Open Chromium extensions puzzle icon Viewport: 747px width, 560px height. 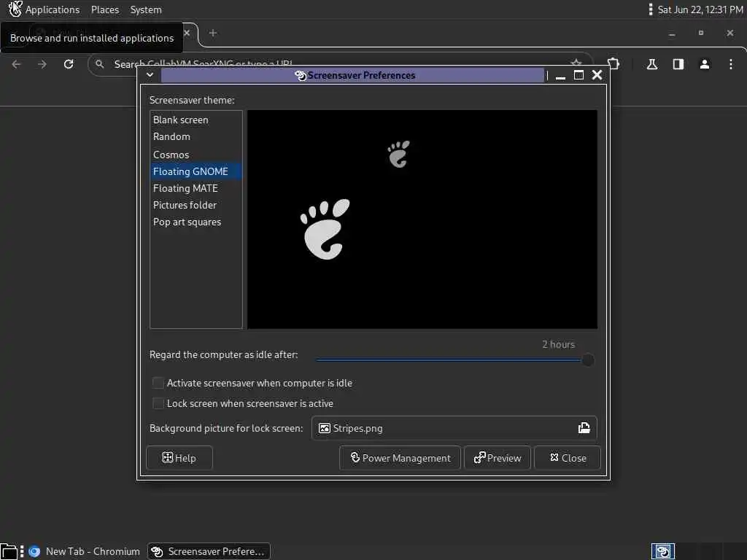click(x=614, y=64)
